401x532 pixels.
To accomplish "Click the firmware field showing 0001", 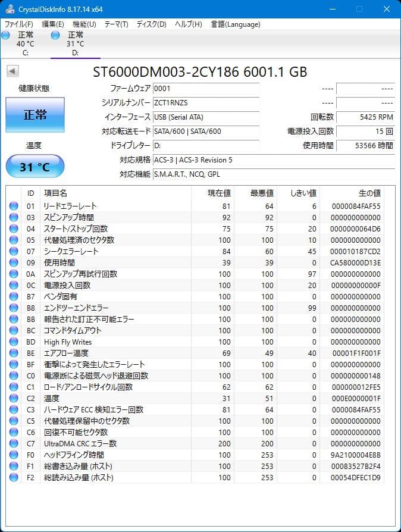I will coord(206,89).
